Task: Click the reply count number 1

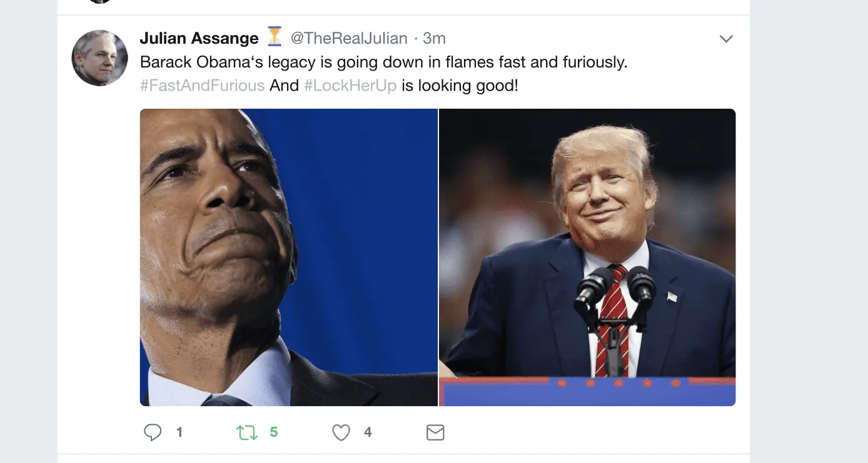Action: pyautogui.click(x=179, y=432)
